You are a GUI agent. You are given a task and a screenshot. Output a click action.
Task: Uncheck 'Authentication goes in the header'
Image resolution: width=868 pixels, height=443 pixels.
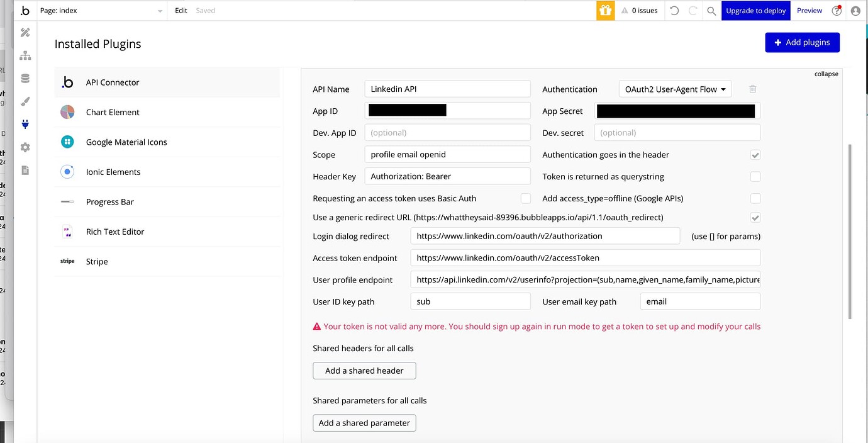point(755,155)
